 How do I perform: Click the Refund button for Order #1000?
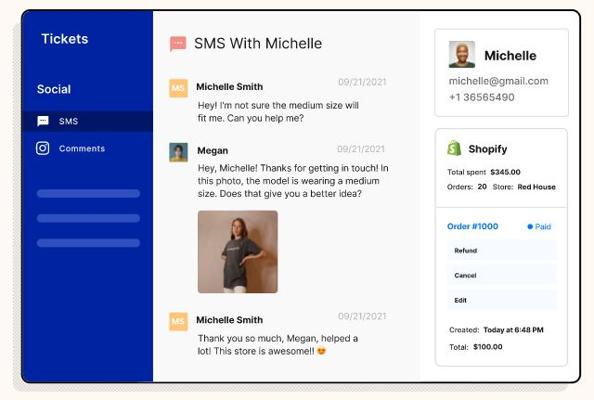tap(502, 250)
